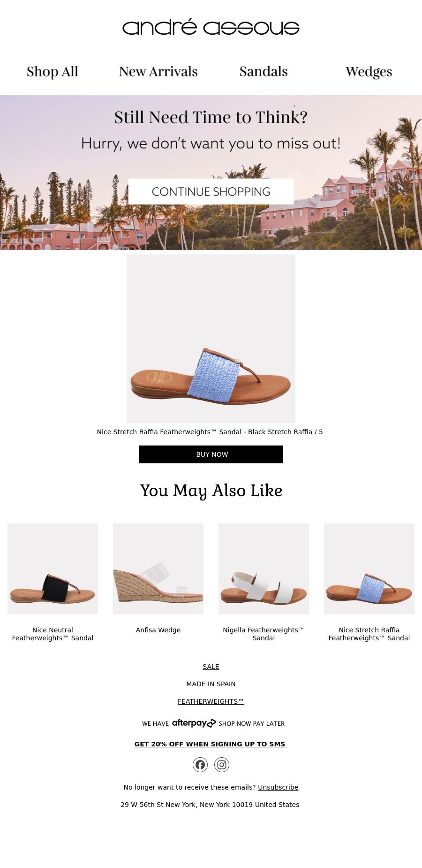The image size is (422, 868).
Task: View the small blue raffia sandal thumbnail
Action: pyautogui.click(x=369, y=568)
